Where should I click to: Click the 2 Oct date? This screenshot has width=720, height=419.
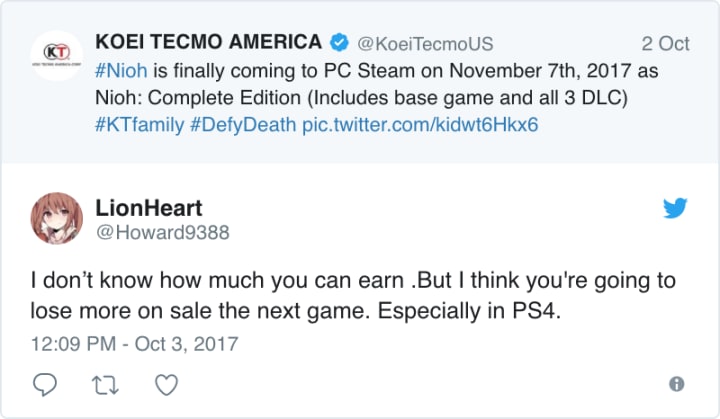[665, 44]
